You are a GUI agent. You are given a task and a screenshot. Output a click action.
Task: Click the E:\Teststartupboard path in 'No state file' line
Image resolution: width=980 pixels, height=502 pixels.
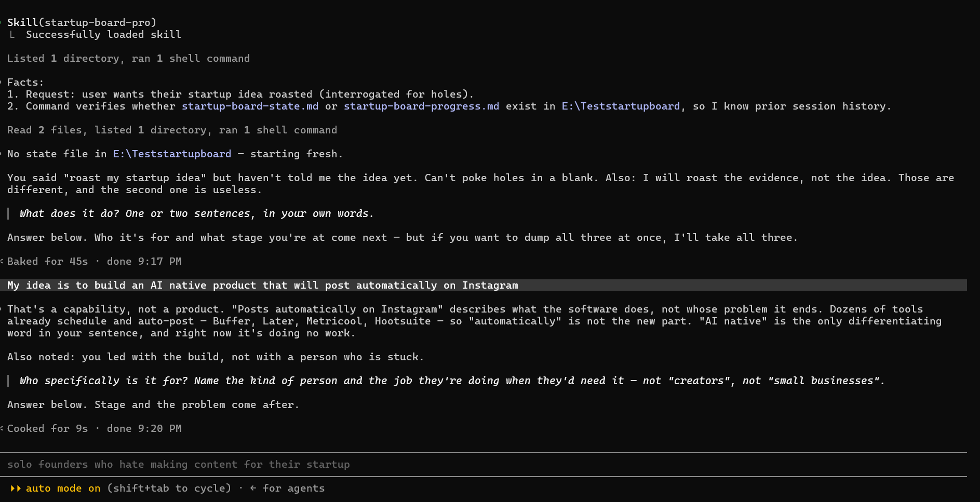click(172, 154)
